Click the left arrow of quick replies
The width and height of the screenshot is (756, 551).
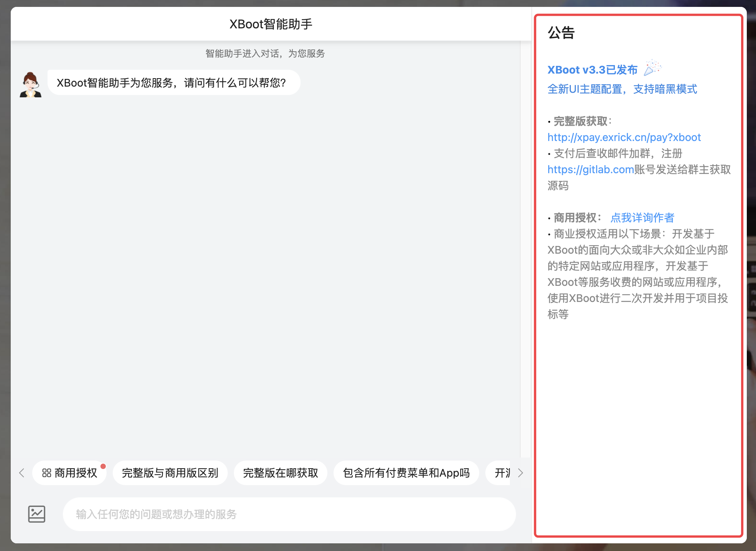pyautogui.click(x=22, y=473)
